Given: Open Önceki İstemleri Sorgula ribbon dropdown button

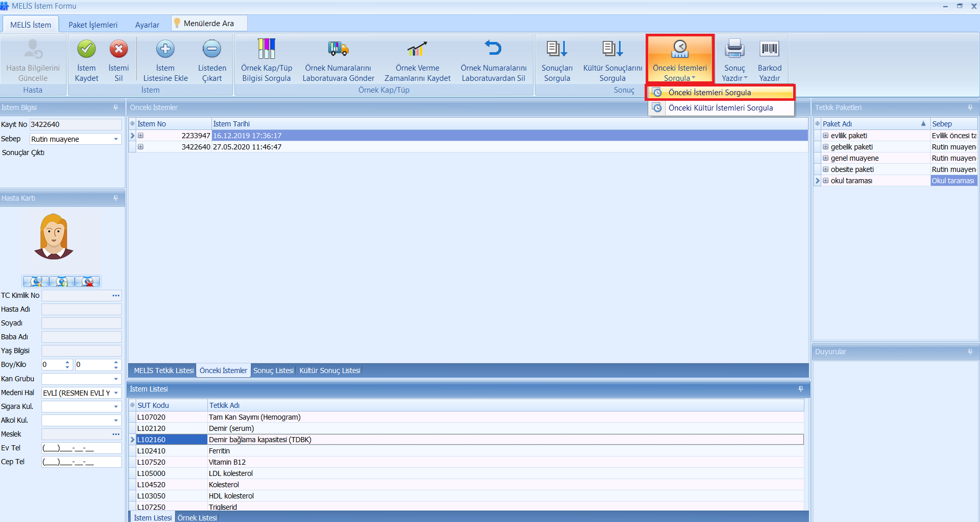Looking at the screenshot, I should pyautogui.click(x=680, y=59).
